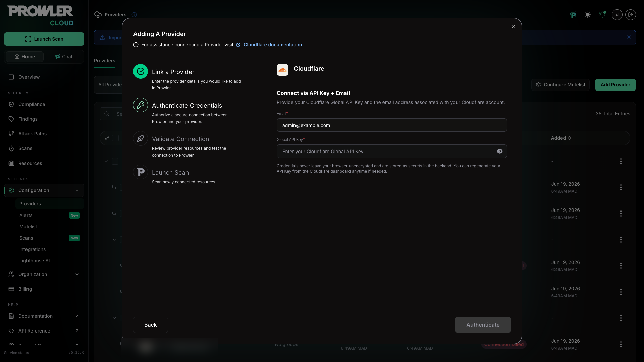The height and width of the screenshot is (362, 644).
Task: Open the Home tab in sidebar
Action: pyautogui.click(x=24, y=57)
